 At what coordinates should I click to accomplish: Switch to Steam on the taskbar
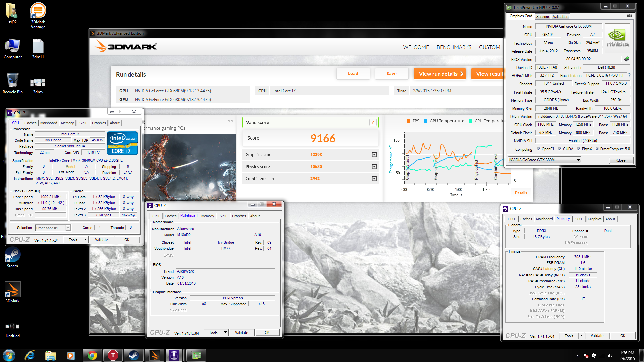133,355
